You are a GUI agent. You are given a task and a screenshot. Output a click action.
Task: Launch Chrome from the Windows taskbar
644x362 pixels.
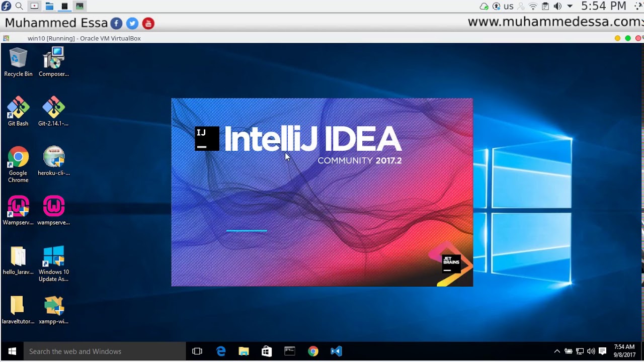click(313, 351)
